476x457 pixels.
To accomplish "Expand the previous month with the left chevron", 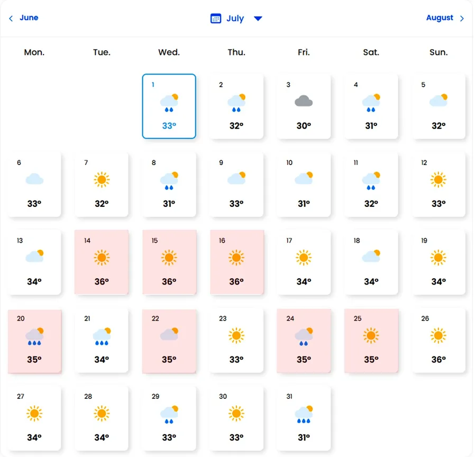I will pyautogui.click(x=10, y=18).
